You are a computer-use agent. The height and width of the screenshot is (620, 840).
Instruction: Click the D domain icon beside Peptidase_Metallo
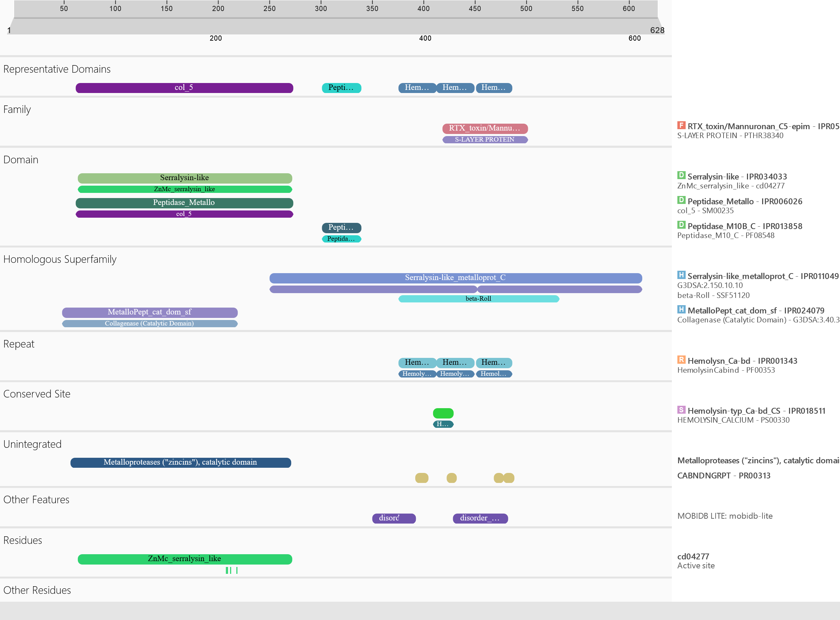click(681, 200)
